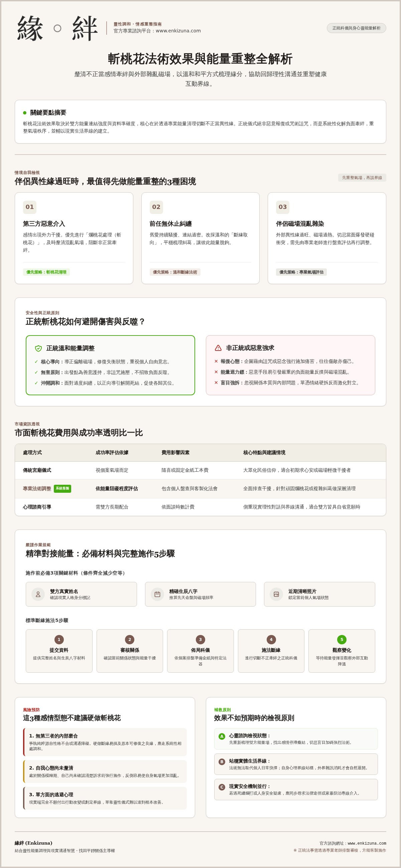The height and width of the screenshot is (868, 401).
Task: Click the 費用影響因素 column header
Action: (x=175, y=453)
